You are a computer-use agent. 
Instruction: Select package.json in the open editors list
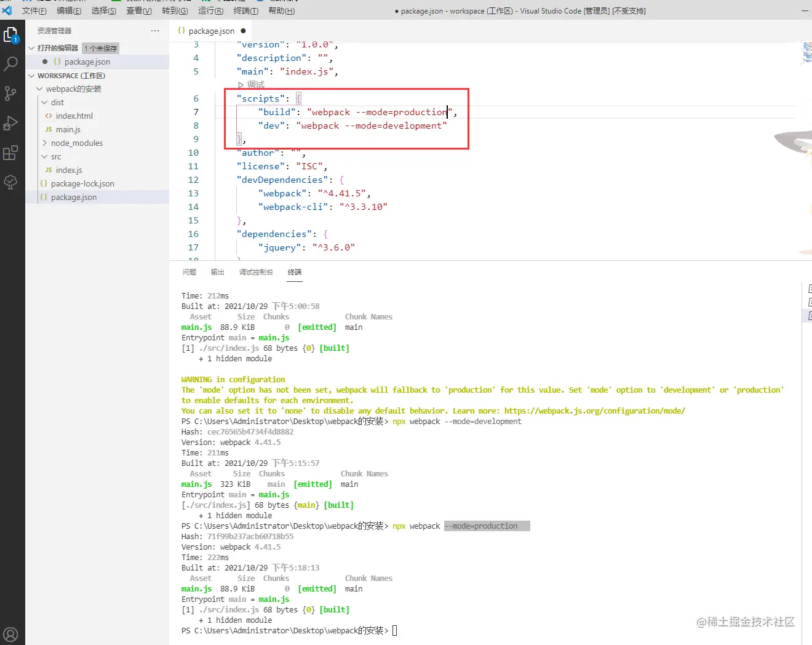pos(87,62)
